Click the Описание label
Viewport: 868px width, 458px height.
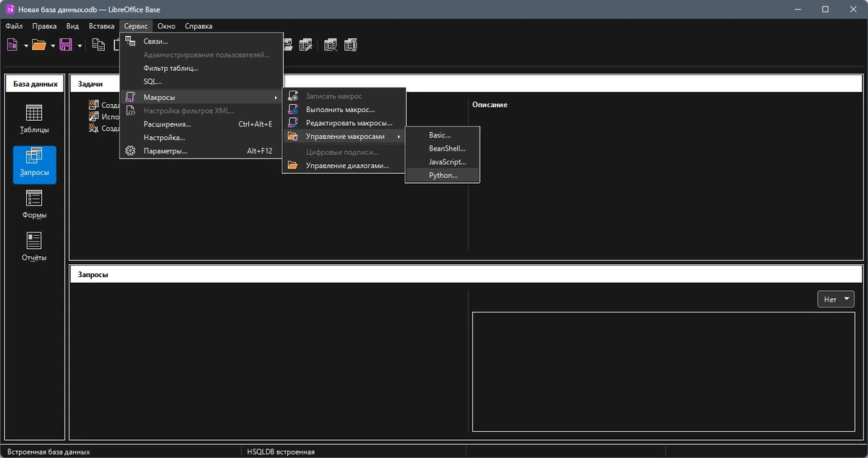click(x=490, y=105)
